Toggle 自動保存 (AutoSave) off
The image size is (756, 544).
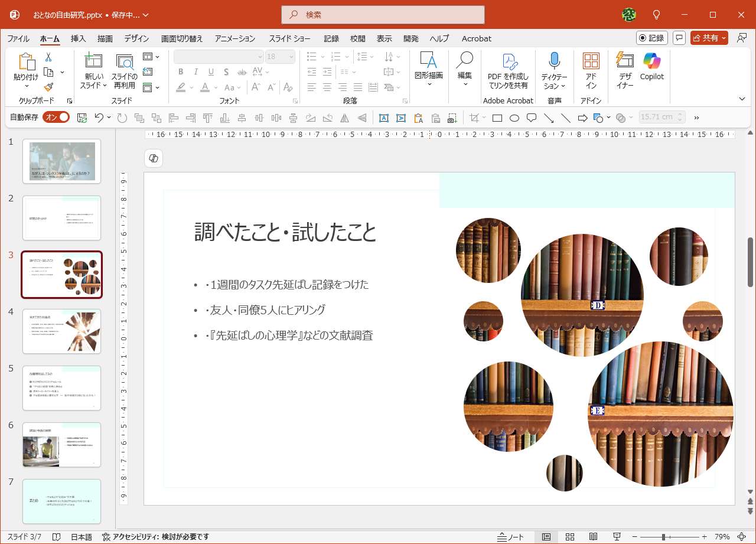56,117
